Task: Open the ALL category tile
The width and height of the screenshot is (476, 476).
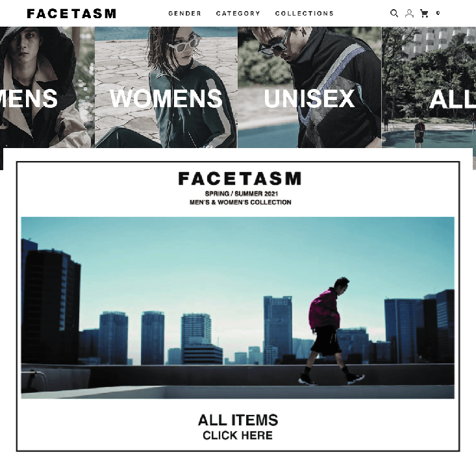Action: point(429,88)
